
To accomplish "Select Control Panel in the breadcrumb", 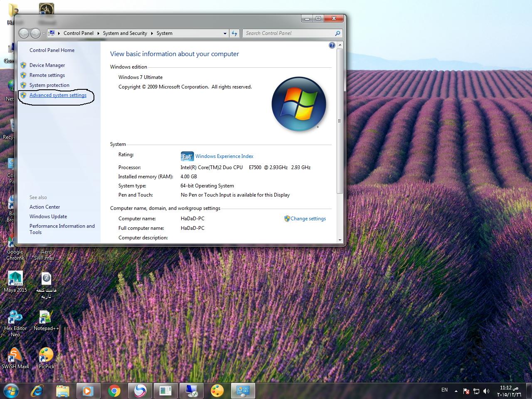I will click(79, 33).
